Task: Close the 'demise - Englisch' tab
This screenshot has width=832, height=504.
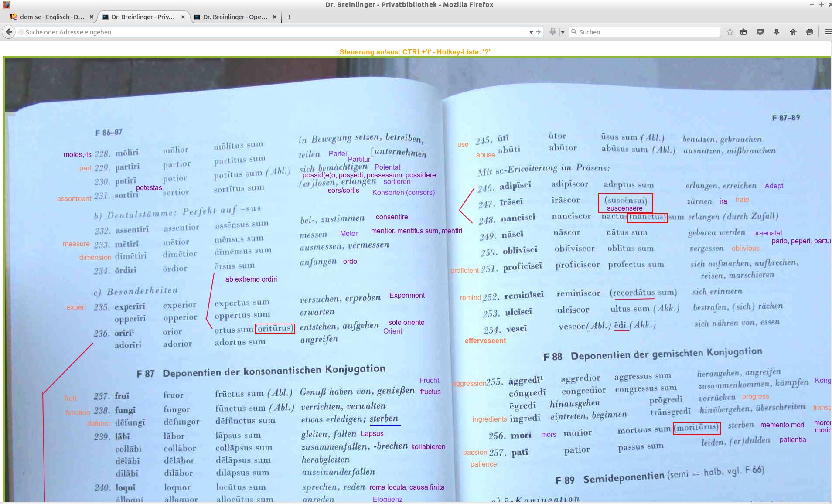Action: pyautogui.click(x=91, y=17)
